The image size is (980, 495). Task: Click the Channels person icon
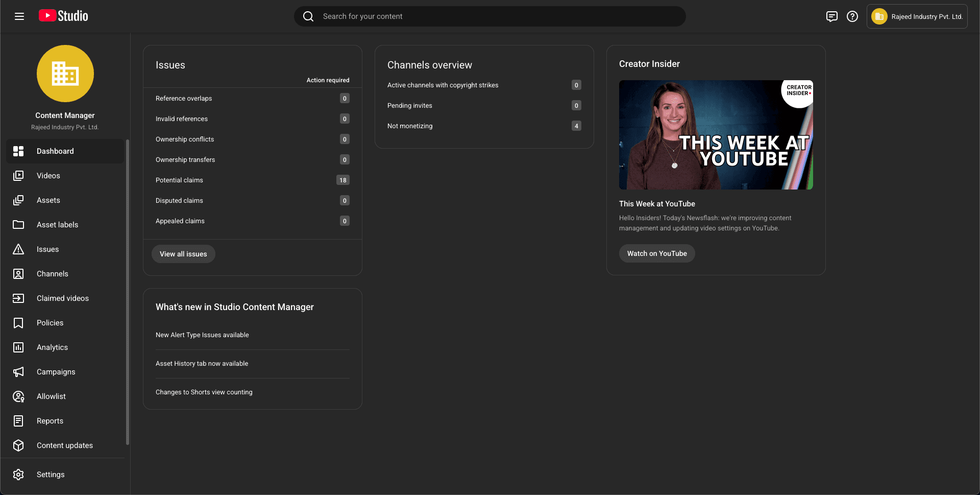18,274
